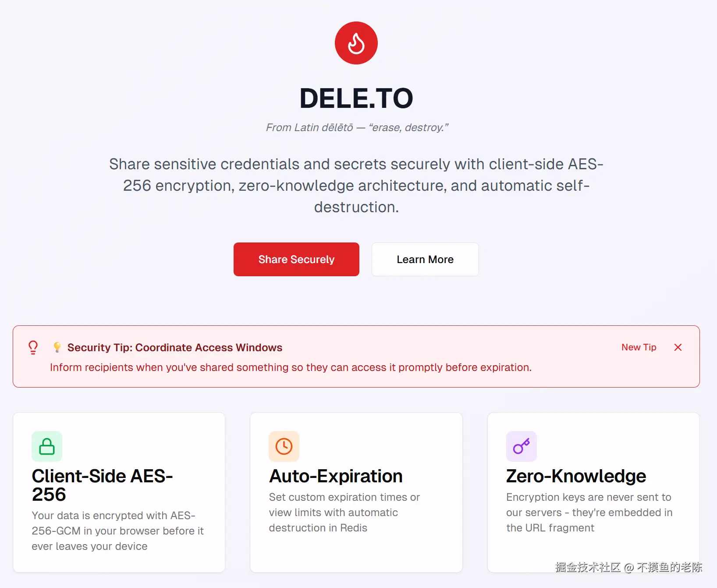The width and height of the screenshot is (717, 588).
Task: Click the Security Tip title text
Action: (174, 347)
